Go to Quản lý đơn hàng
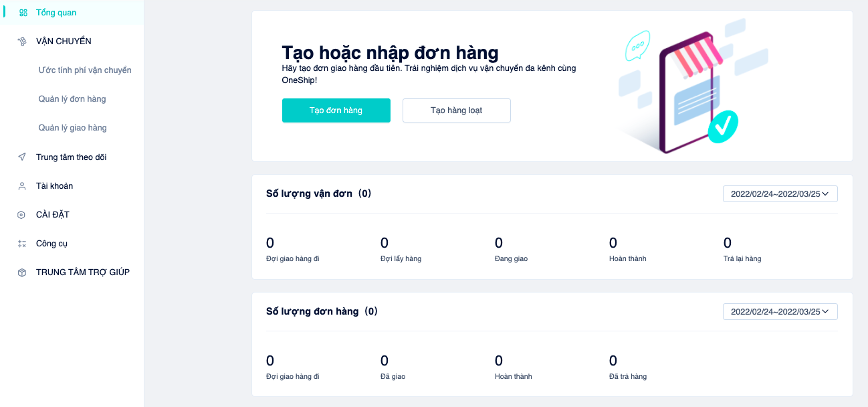The width and height of the screenshot is (868, 407). click(x=72, y=99)
